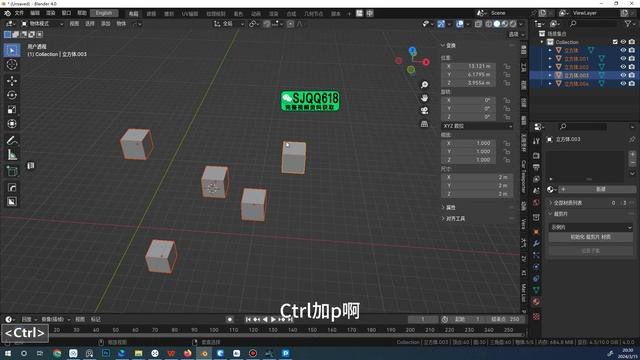Collapse the Collection tree in outliner
The width and height of the screenshot is (640, 360).
click(542, 42)
